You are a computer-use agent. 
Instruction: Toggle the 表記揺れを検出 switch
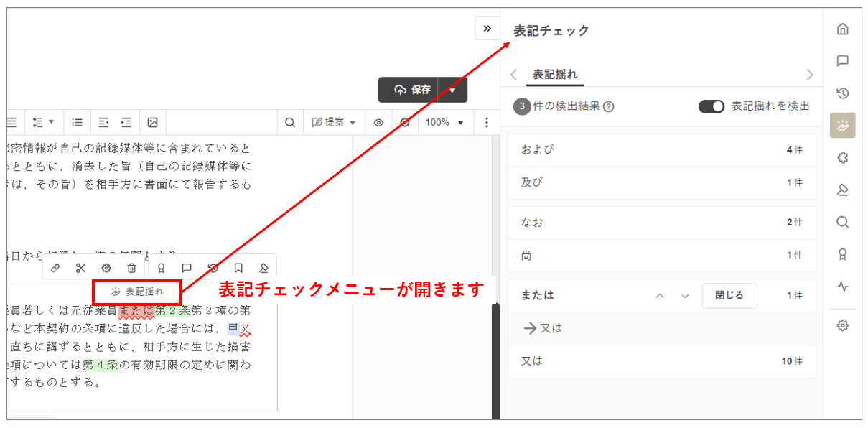pos(711,106)
